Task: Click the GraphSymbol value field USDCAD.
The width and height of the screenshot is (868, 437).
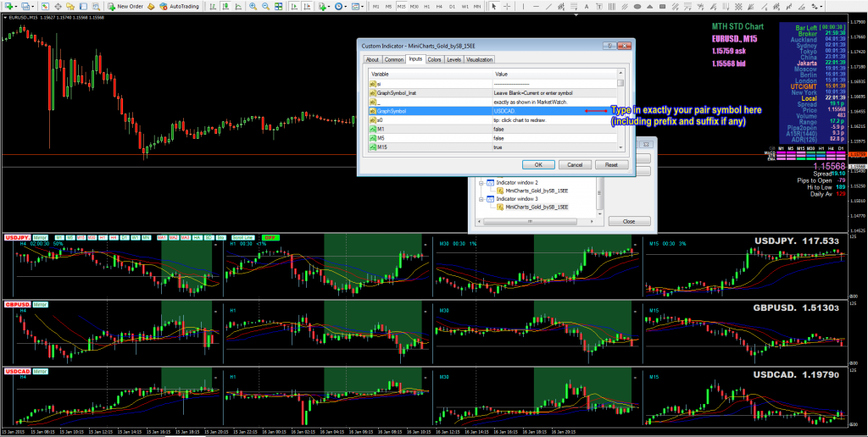Action: click(554, 111)
